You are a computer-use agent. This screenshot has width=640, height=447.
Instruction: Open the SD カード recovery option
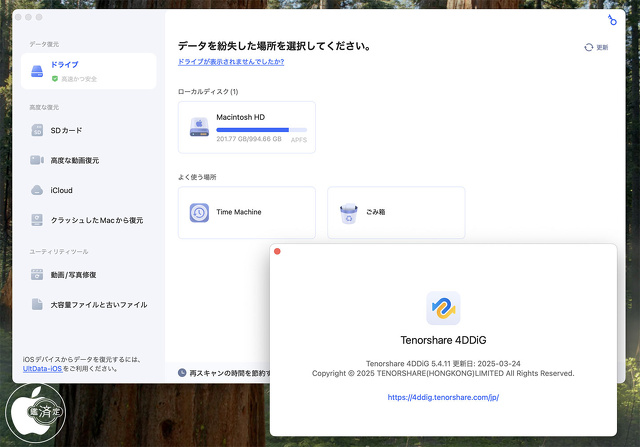coord(89,130)
